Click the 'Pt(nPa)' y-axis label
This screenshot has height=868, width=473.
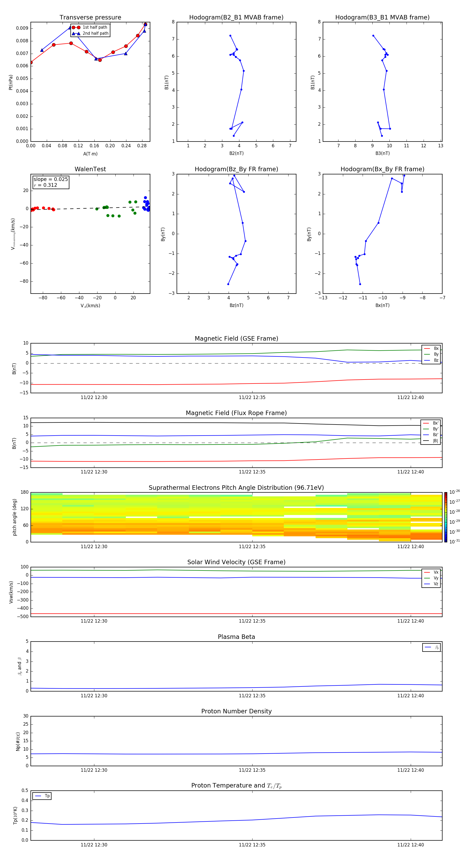tap(11, 82)
